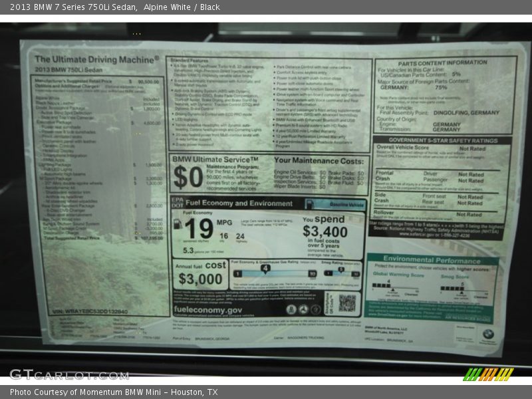Click the 'PARTS CONTENT INFORMATION' heading
This screenshot has width=532, height=399.
coord(442,63)
